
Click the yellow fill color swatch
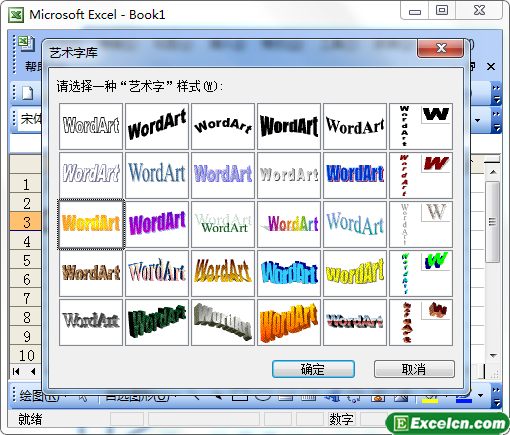[x=430, y=399]
